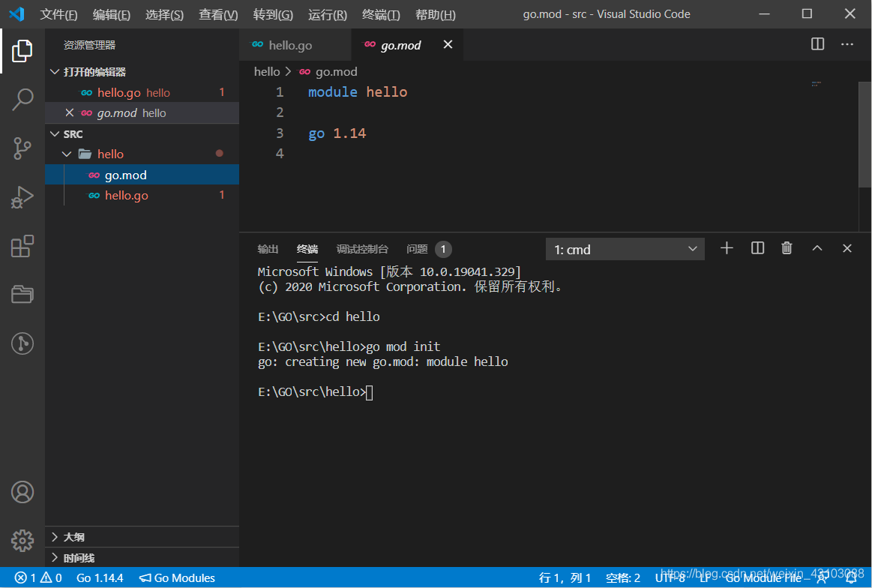This screenshot has width=872, height=588.
Task: Collapse the 打开的编辑器 section
Action: (x=55, y=72)
